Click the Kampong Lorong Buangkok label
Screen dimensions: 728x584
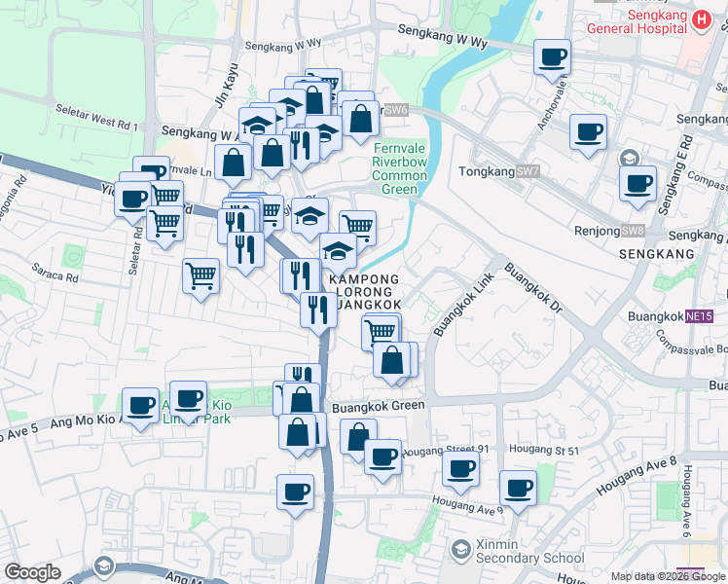(x=364, y=292)
